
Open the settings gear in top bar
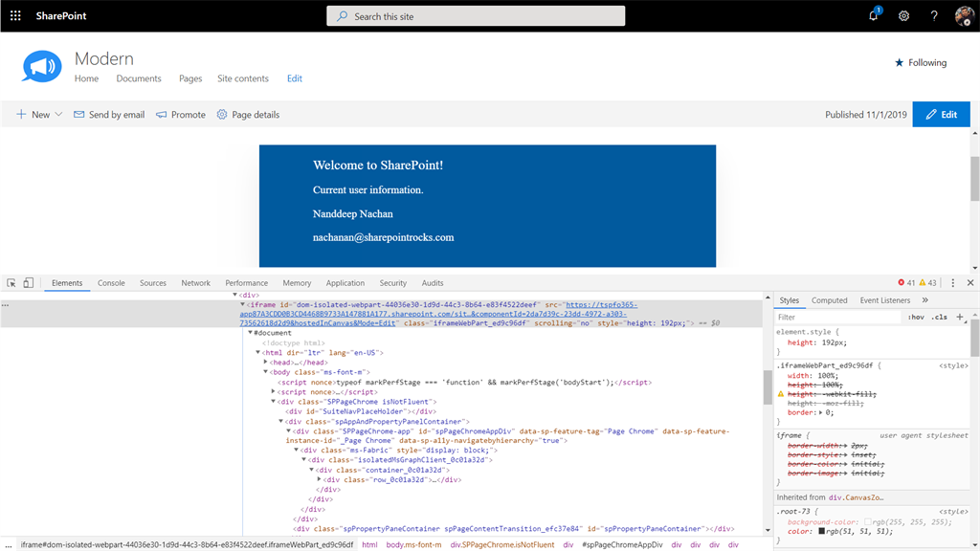coord(903,16)
